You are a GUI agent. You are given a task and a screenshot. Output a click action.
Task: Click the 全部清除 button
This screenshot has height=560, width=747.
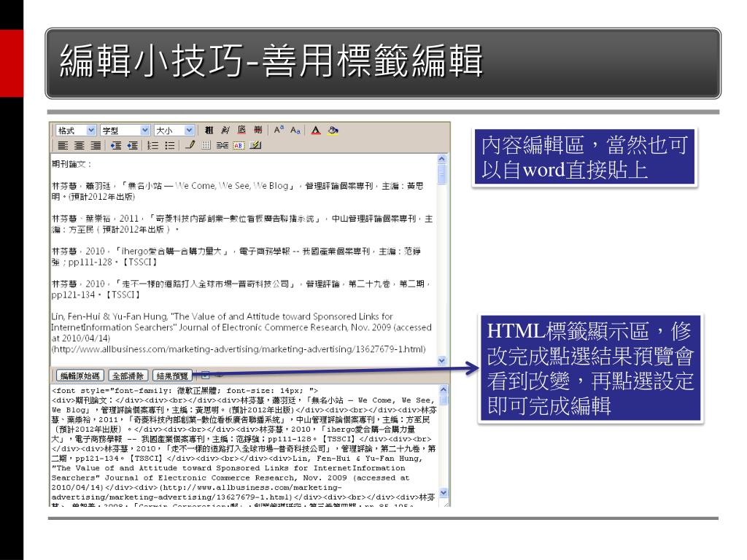click(x=128, y=376)
